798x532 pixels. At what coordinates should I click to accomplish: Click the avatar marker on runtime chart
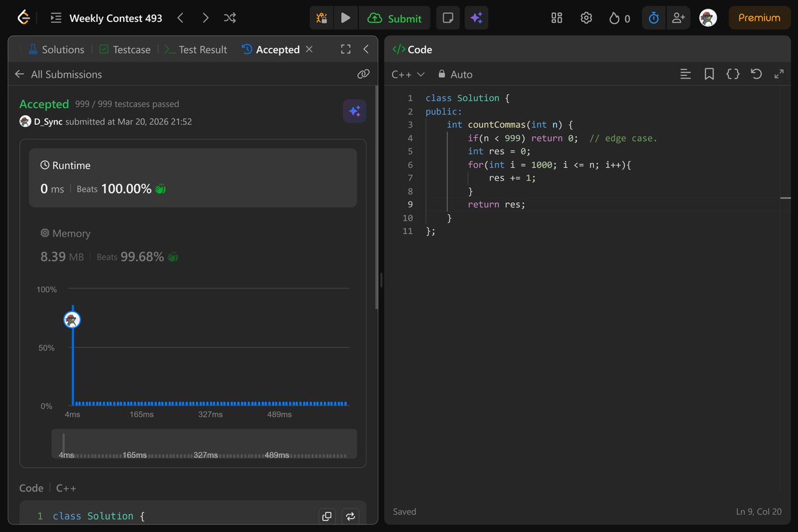point(72,320)
